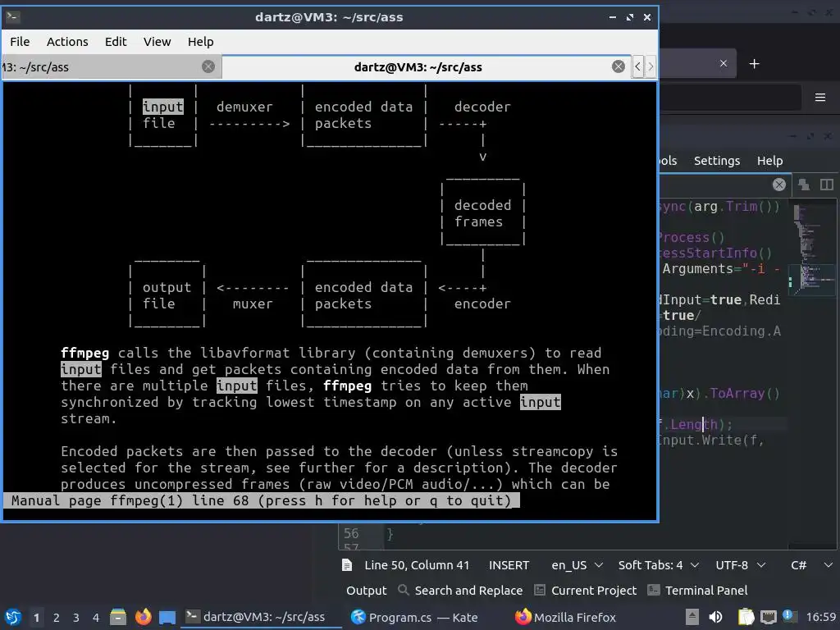Open a new tab in Firefox
This screenshot has width=840, height=630.
click(x=755, y=64)
